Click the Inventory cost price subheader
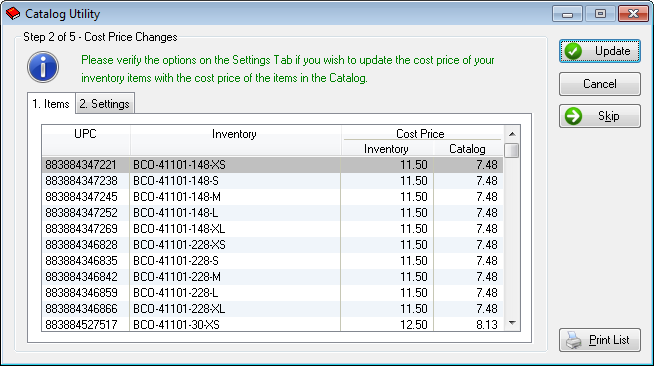 pyautogui.click(x=387, y=149)
